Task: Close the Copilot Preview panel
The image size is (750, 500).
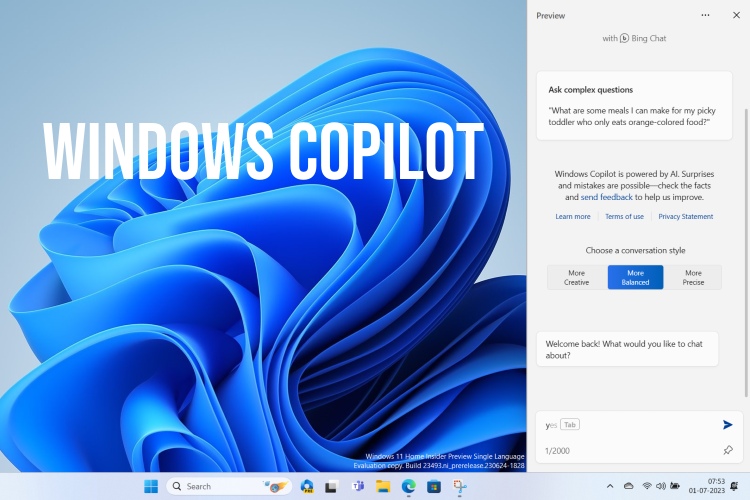Action: coord(737,15)
